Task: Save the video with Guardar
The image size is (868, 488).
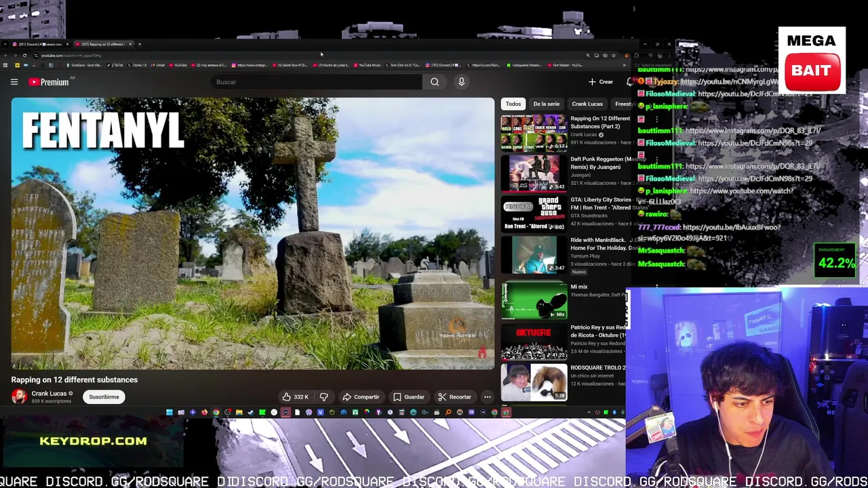Action: point(409,397)
